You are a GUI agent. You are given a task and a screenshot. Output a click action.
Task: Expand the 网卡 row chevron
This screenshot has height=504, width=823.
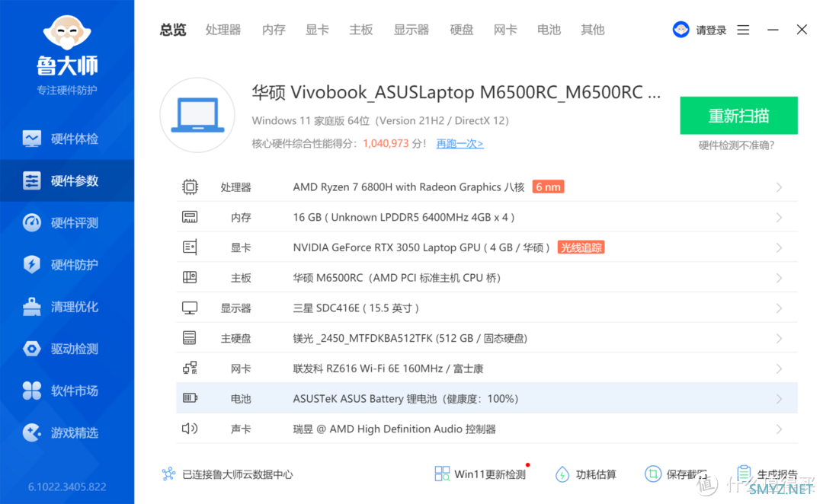coord(779,368)
